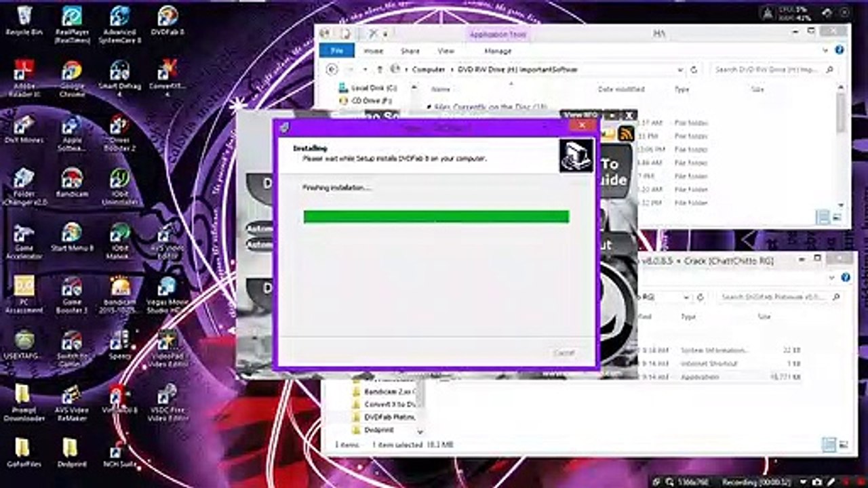Click the Bandicam Recording timer in taskbar
Screen dimensions: 868x488
pyautogui.click(x=757, y=481)
